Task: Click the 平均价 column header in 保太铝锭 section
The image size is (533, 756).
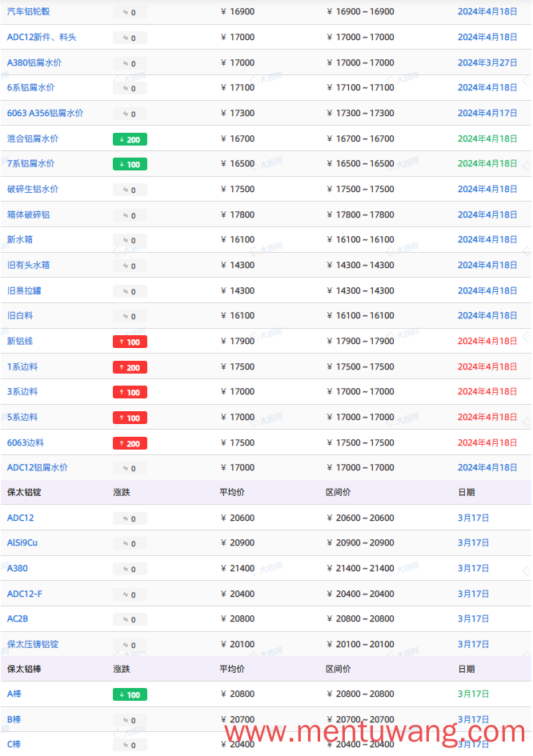Action: click(x=232, y=492)
